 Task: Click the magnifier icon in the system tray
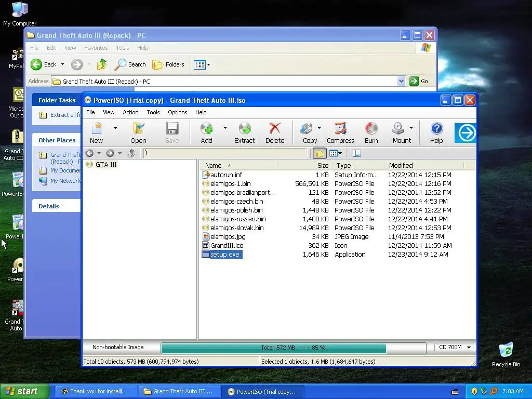pyautogui.click(x=494, y=391)
